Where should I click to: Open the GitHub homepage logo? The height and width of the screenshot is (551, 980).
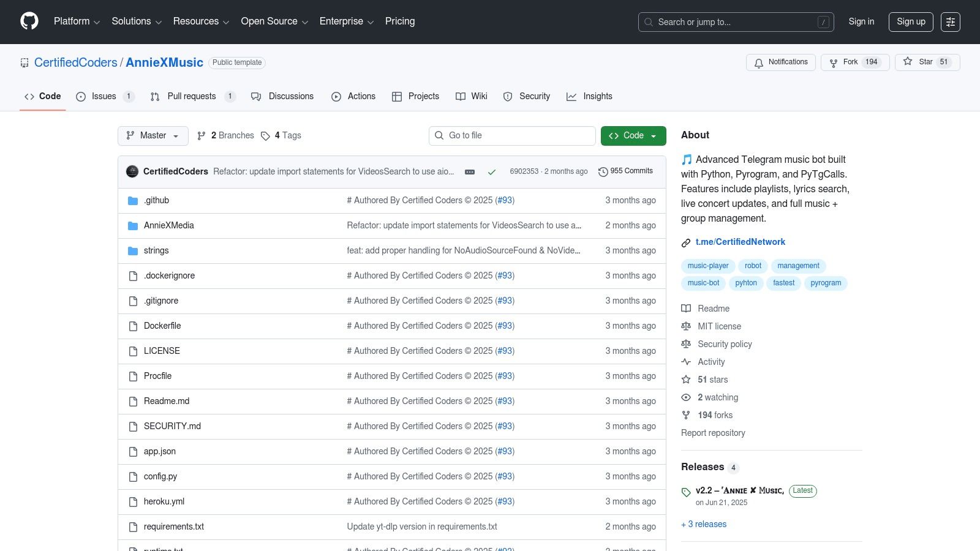click(x=29, y=21)
